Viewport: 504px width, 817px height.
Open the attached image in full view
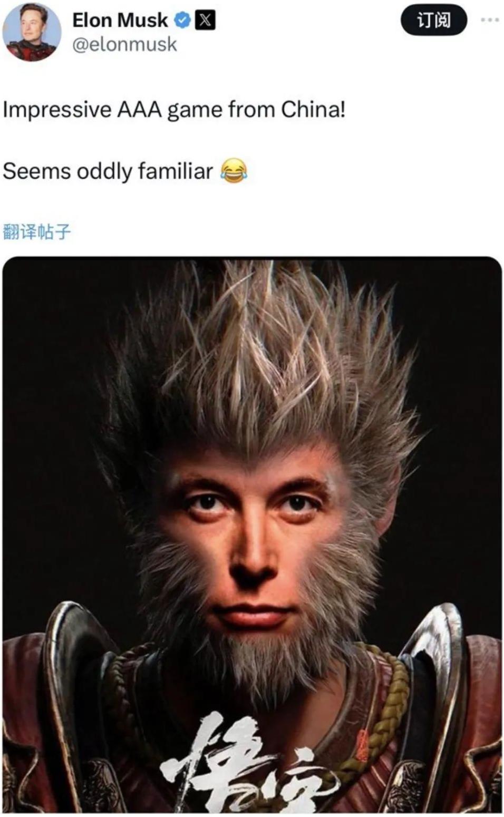[252, 534]
